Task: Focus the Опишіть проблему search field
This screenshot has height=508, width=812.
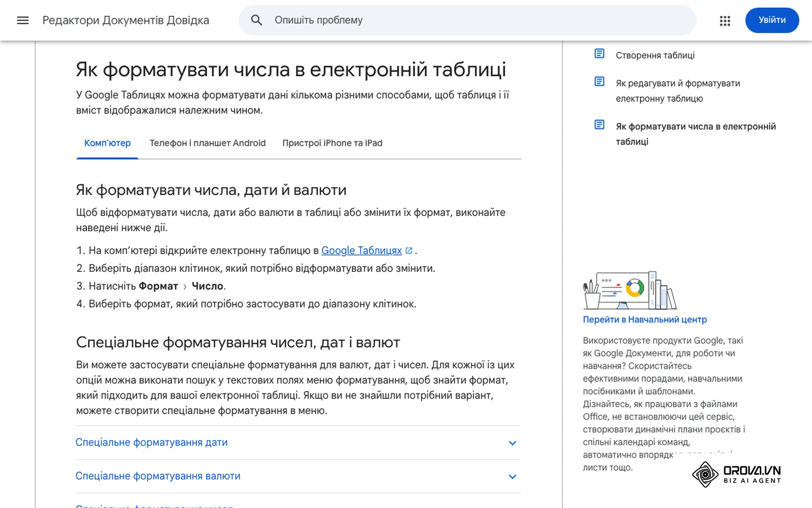Action: click(467, 20)
